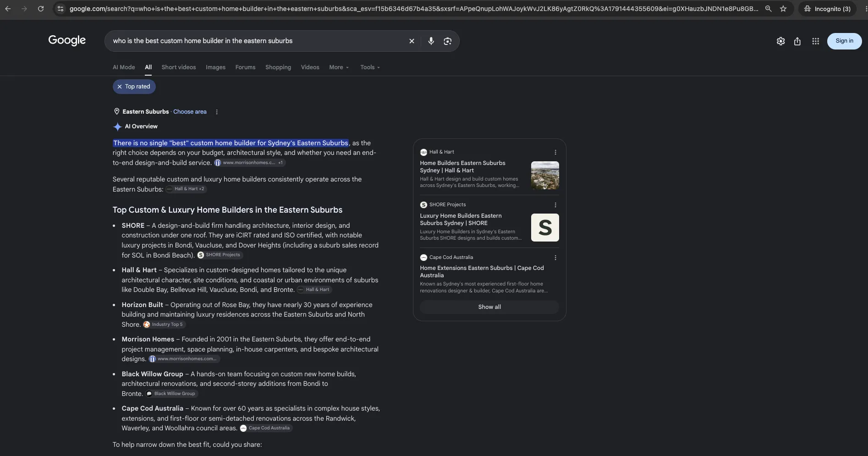Viewport: 868px width, 456px height.
Task: Bookmark this page with the star
Action: tap(783, 9)
